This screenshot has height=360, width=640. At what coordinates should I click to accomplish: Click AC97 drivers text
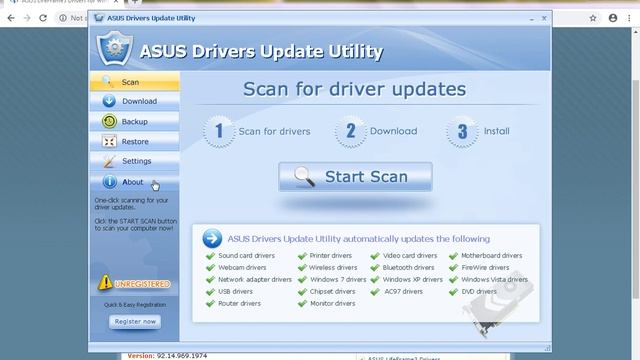click(404, 291)
